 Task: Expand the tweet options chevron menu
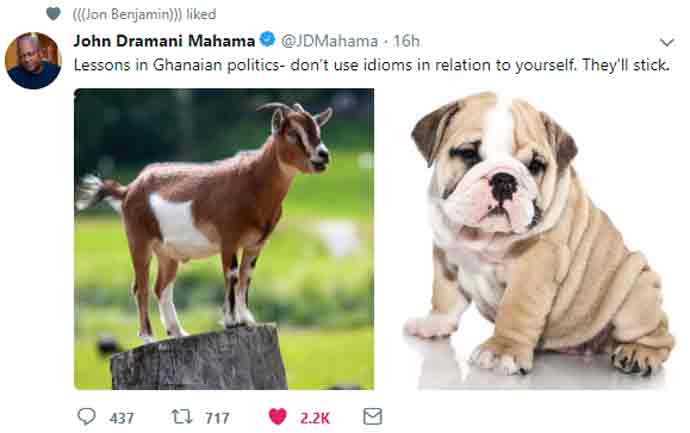pyautogui.click(x=667, y=42)
